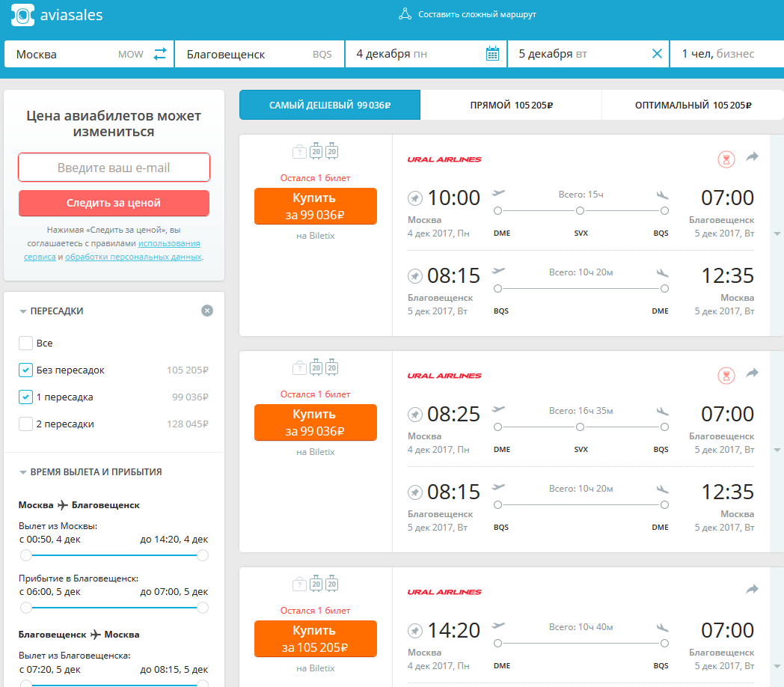Enable the 2 пересадки checkbox
Screen dimensions: 784x687
[x=25, y=424]
